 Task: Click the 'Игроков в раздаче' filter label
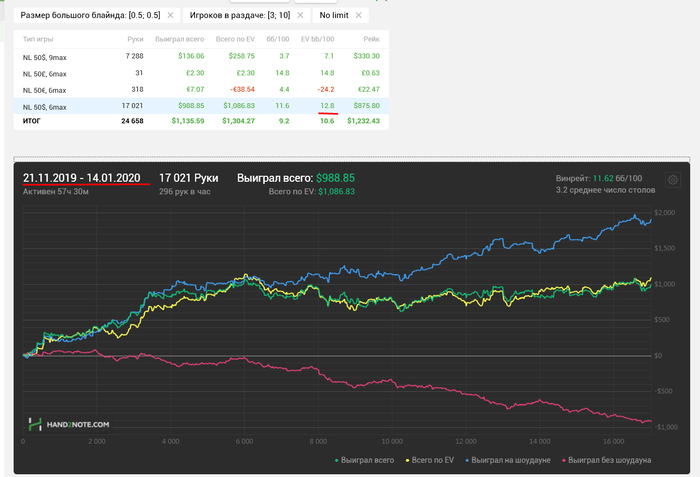240,15
